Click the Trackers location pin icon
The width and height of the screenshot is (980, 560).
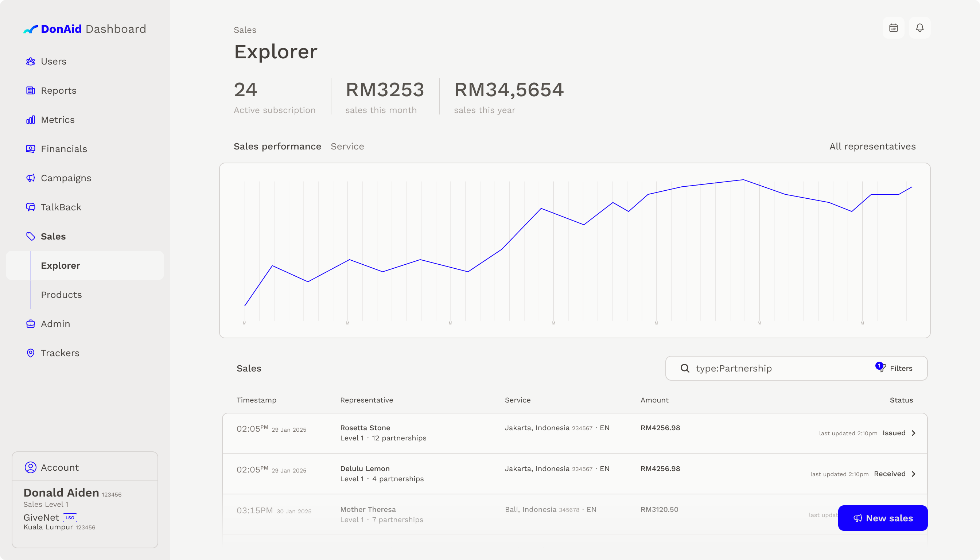[30, 353]
